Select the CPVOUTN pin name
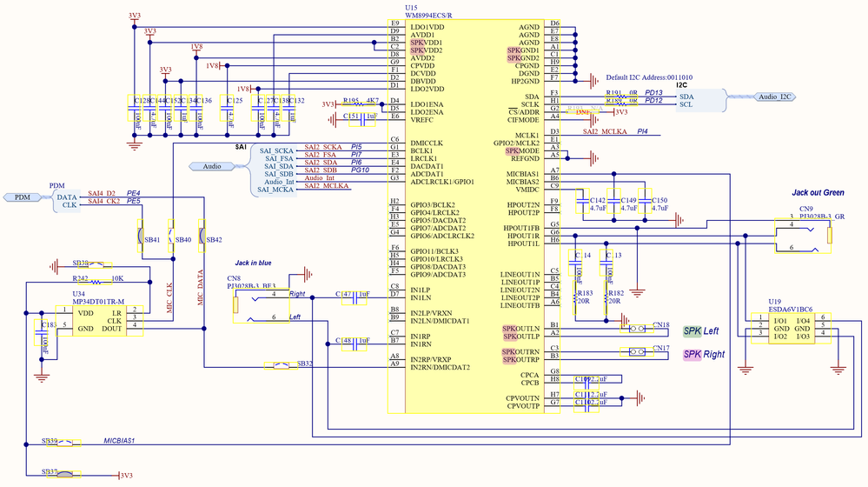 pyautogui.click(x=522, y=398)
